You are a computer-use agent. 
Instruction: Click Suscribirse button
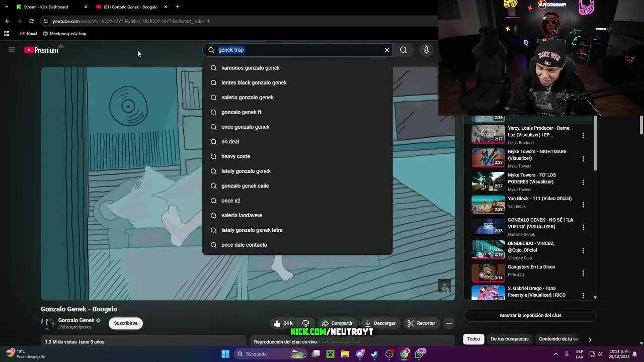(x=126, y=323)
